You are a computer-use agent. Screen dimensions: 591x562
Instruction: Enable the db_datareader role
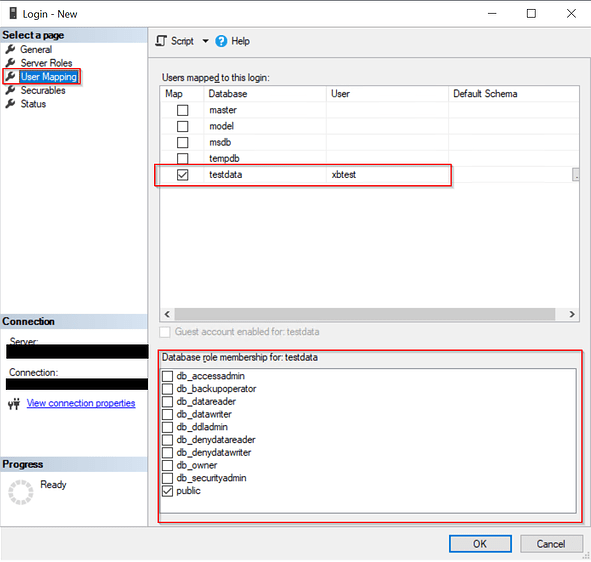click(x=167, y=402)
